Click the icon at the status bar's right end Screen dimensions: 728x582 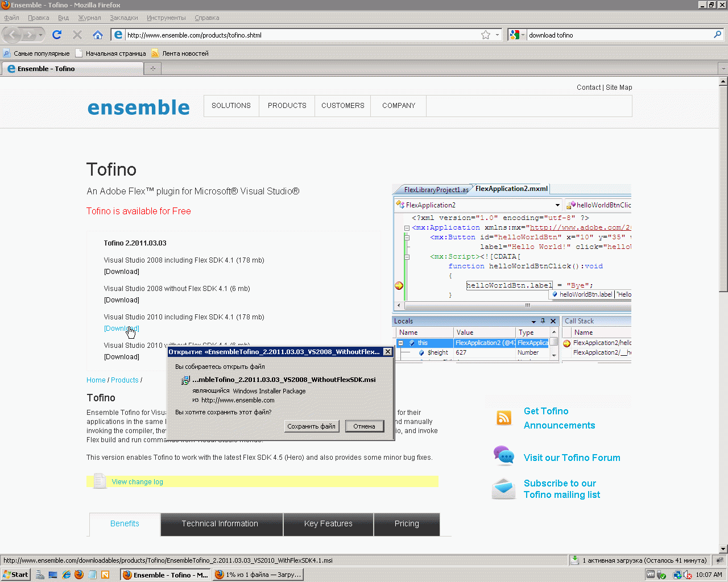click(x=720, y=560)
